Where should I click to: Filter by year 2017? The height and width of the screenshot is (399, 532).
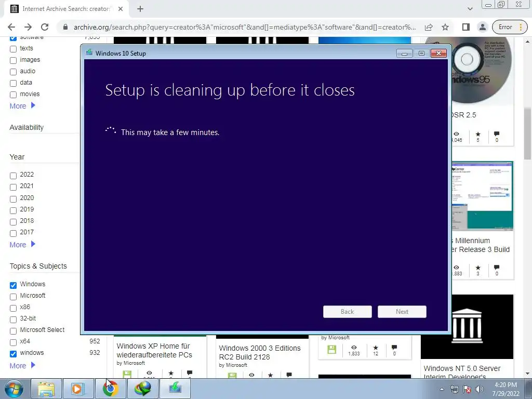click(x=13, y=233)
